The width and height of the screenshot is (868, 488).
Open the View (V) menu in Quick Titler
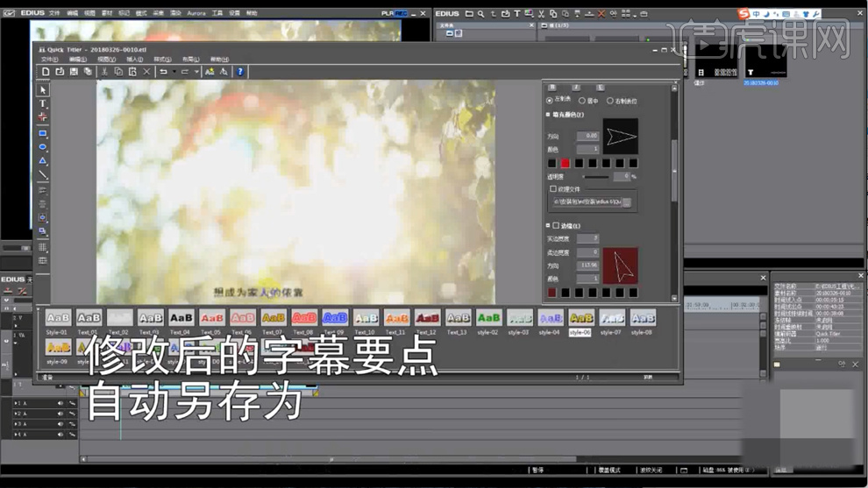106,60
